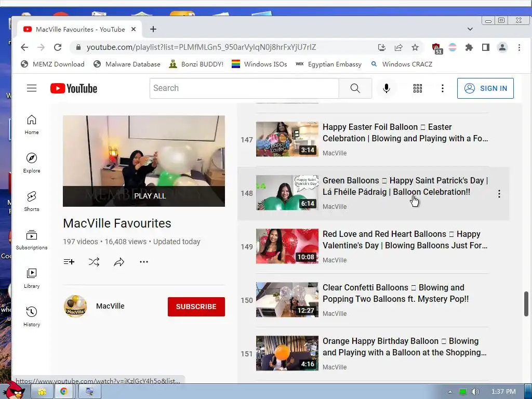Open Library in the sidebar

[x=32, y=278]
